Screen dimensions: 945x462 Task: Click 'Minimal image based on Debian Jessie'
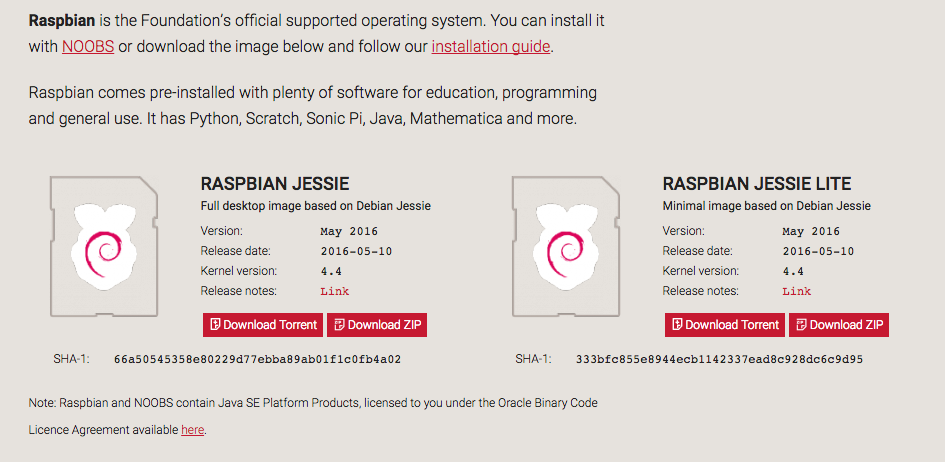[x=767, y=206]
